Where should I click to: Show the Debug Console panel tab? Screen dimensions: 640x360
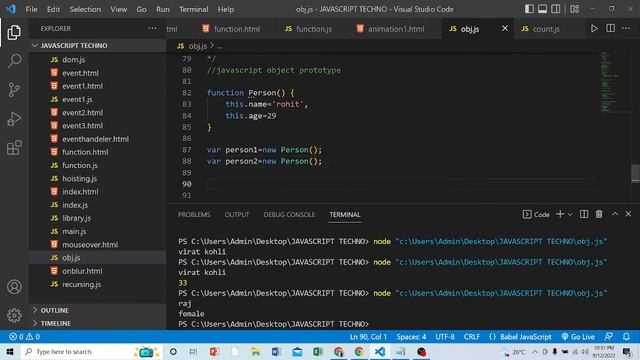pyautogui.click(x=289, y=214)
